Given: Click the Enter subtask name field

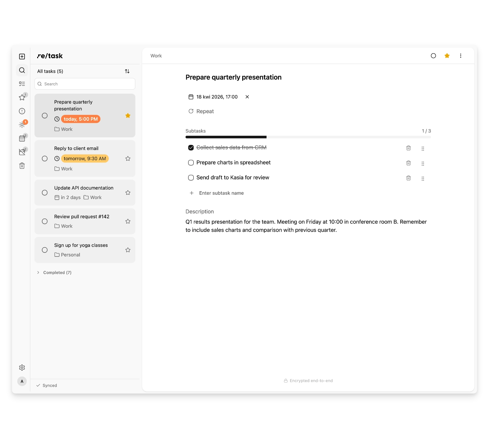Looking at the screenshot, I should tap(221, 193).
